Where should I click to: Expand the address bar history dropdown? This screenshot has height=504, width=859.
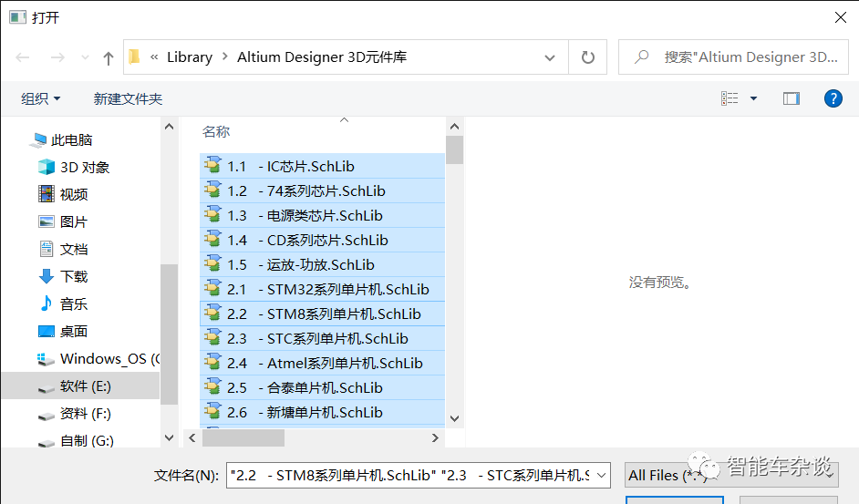550,57
